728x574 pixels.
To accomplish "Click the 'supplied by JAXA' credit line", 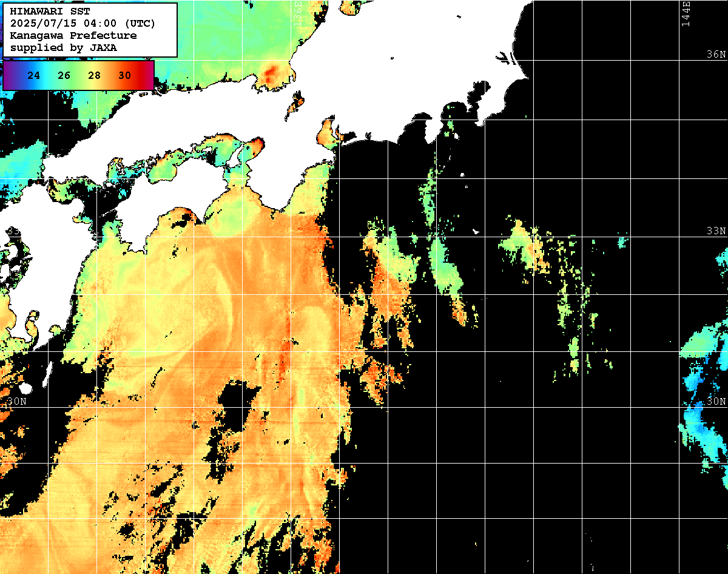I will tap(63, 47).
